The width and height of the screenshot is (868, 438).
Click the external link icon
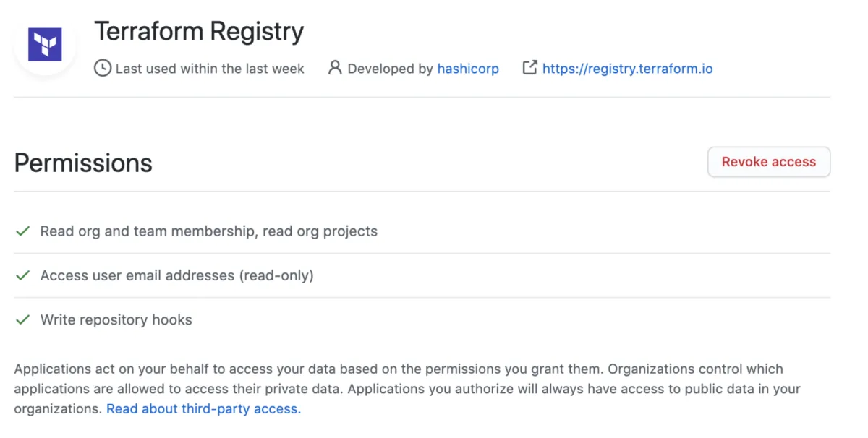(x=530, y=68)
